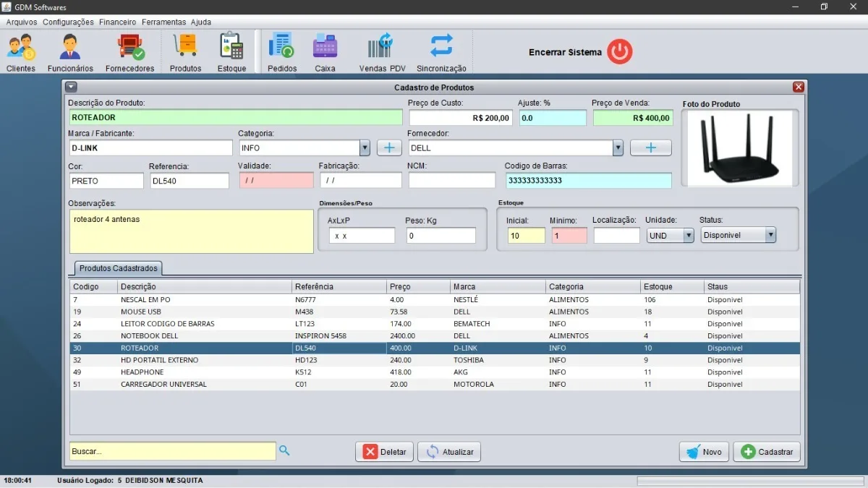Open Vendas PDV barcode icon
The image size is (868, 488).
[x=381, y=46]
